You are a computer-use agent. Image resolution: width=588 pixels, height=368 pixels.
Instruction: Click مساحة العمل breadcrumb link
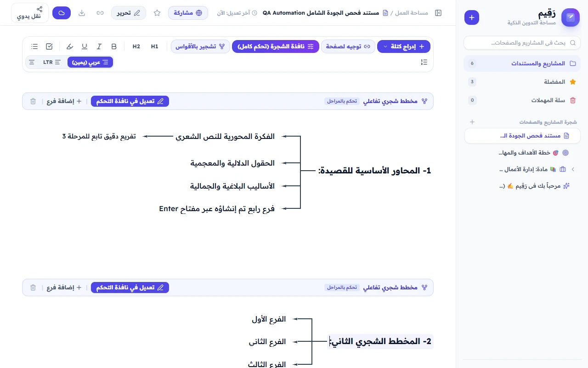(412, 13)
